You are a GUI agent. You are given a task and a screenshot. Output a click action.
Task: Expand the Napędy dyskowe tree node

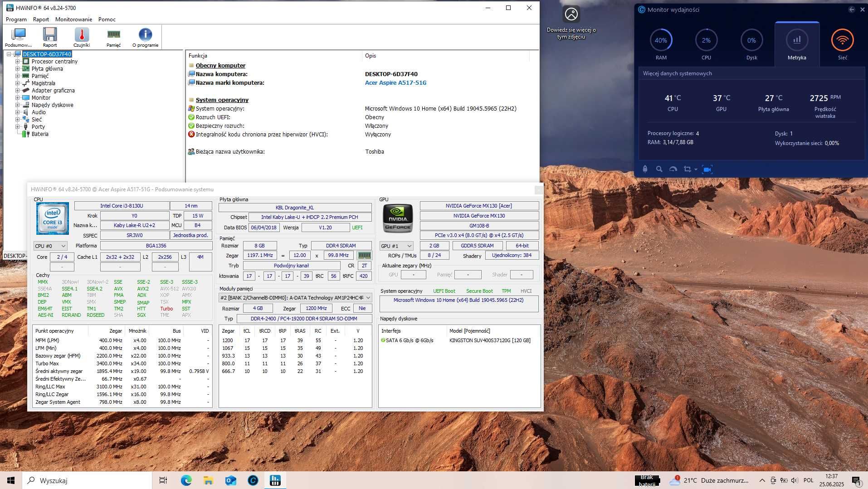18,105
